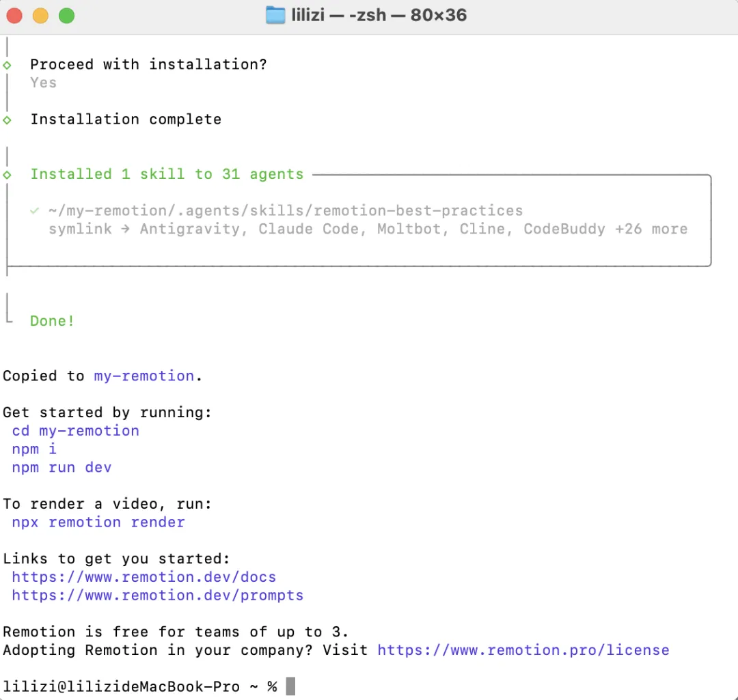Click the '~/my-remotion/.agents/skills/remotion-best-practices' path

click(x=286, y=211)
